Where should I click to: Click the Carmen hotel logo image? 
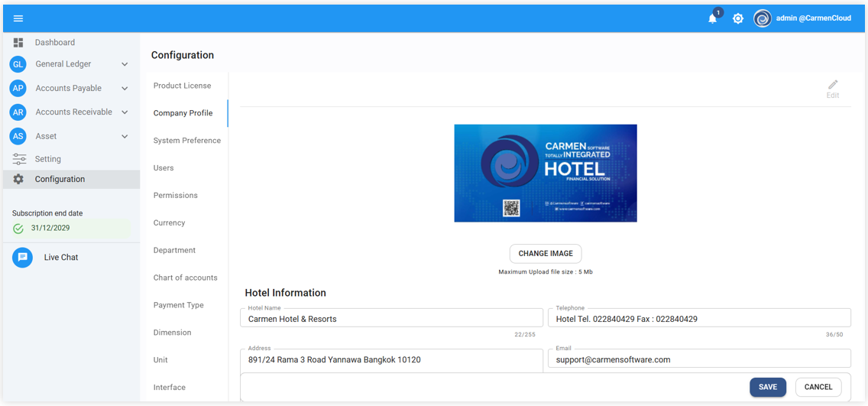[x=545, y=174]
